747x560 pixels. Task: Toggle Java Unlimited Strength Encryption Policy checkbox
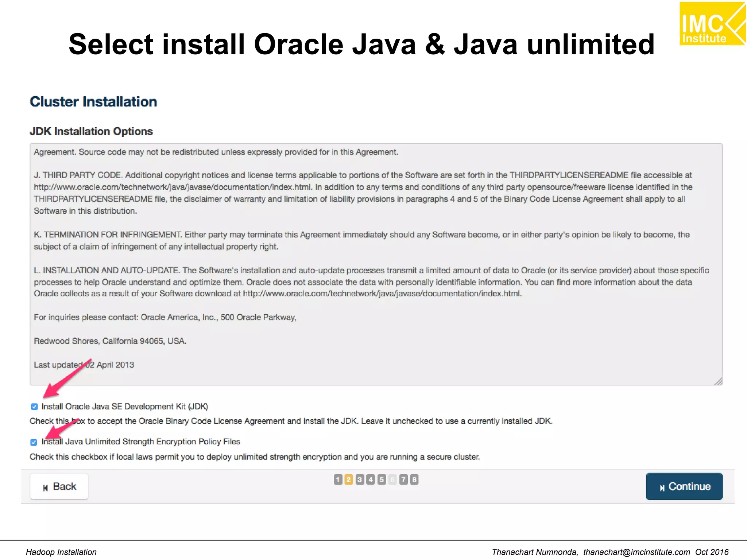pyautogui.click(x=34, y=442)
